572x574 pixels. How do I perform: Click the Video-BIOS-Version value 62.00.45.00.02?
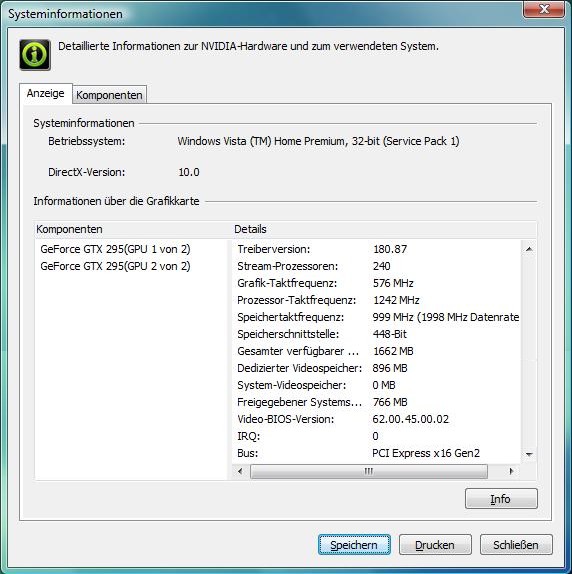tap(411, 419)
